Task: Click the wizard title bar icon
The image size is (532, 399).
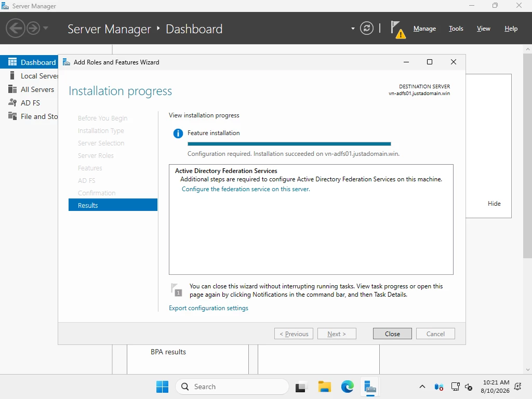Action: 66,62
